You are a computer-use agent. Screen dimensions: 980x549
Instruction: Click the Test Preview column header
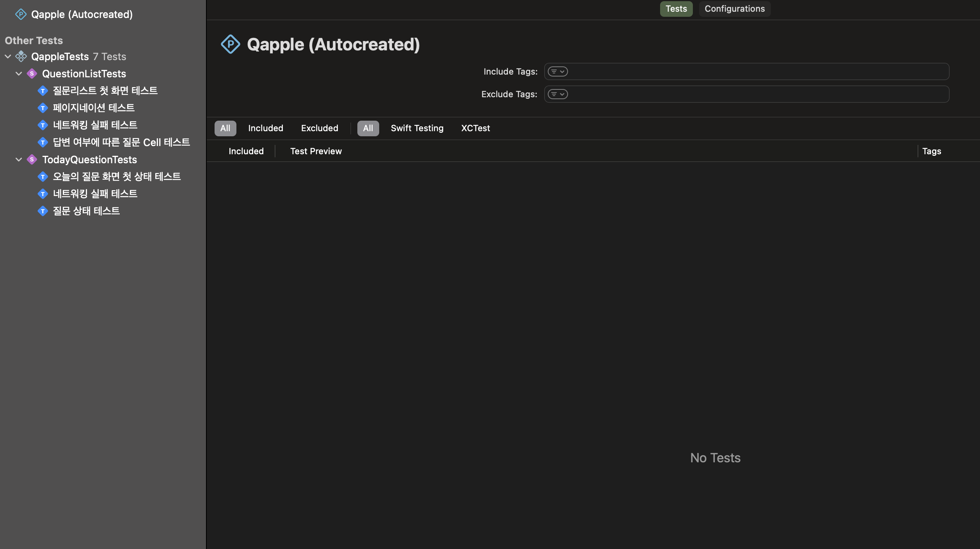pyautogui.click(x=316, y=151)
